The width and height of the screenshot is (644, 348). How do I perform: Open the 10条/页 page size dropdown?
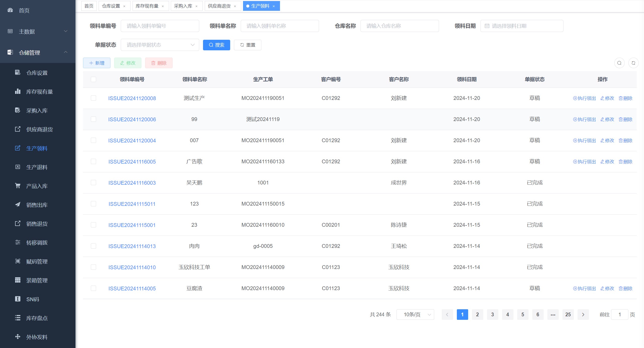pos(415,315)
